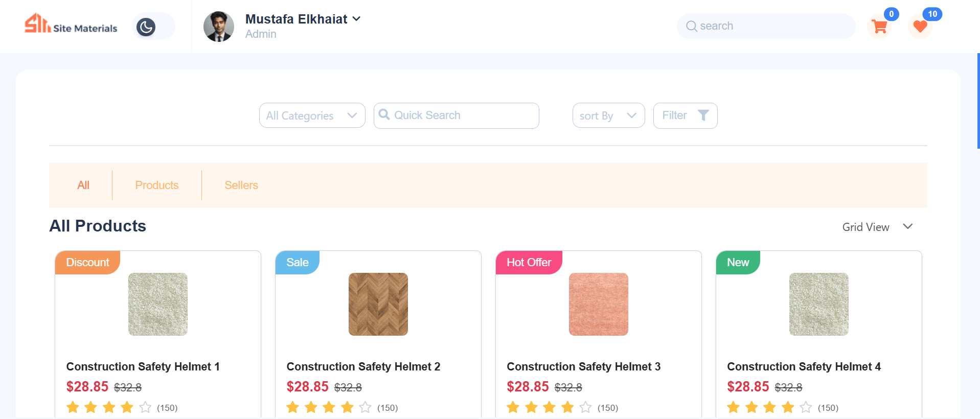980x419 pixels.
Task: Select the All tab
Action: [x=83, y=185]
